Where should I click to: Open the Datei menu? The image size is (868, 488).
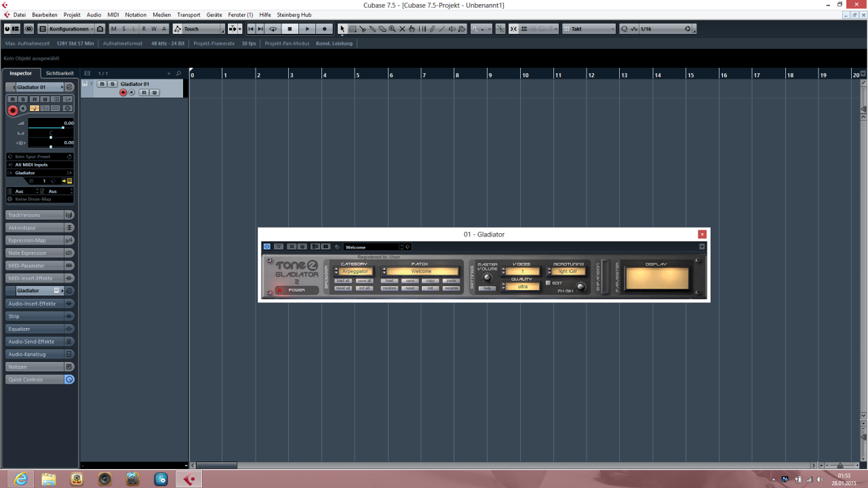coord(20,14)
